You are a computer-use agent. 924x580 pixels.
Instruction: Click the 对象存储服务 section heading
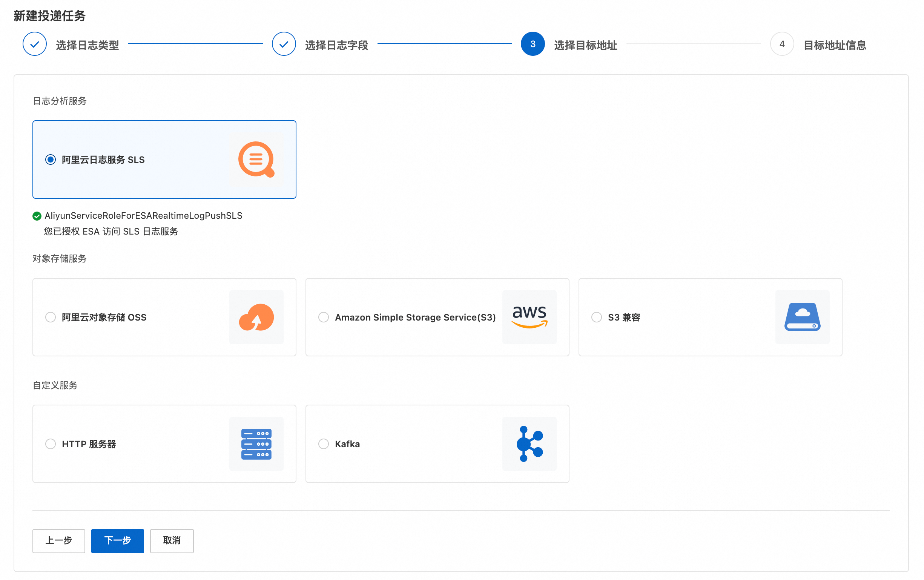click(x=60, y=259)
